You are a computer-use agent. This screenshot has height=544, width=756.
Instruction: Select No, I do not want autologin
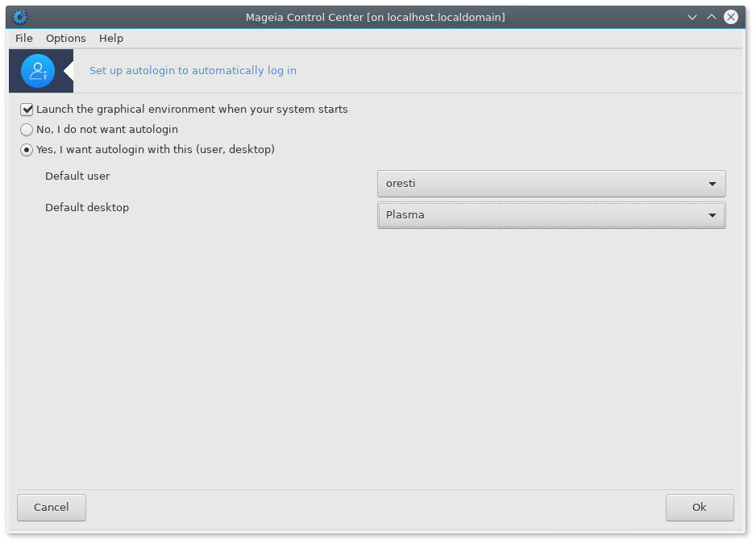tap(27, 130)
